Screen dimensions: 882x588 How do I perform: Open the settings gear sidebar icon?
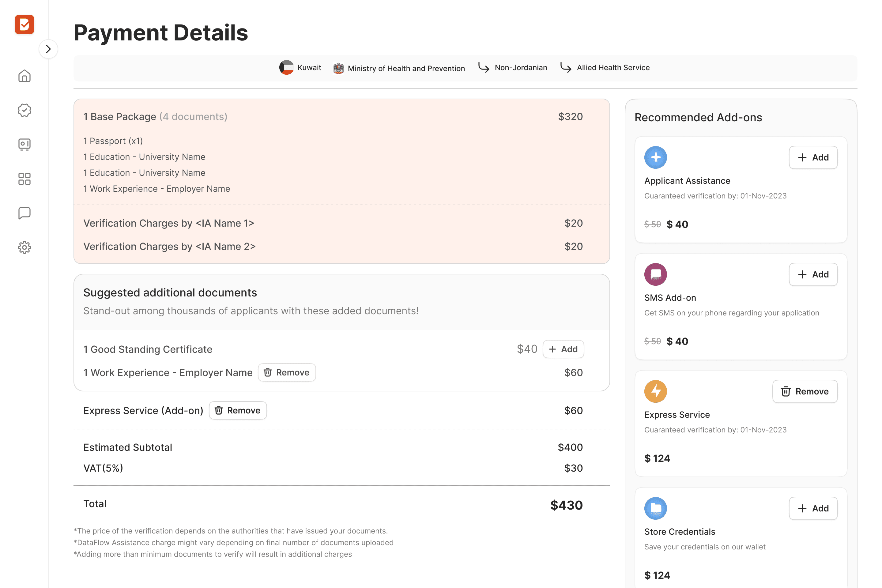coord(24,247)
